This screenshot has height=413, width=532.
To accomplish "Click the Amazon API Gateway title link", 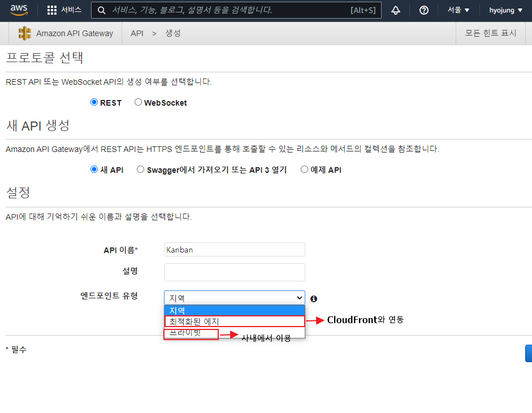I will pyautogui.click(x=75, y=33).
